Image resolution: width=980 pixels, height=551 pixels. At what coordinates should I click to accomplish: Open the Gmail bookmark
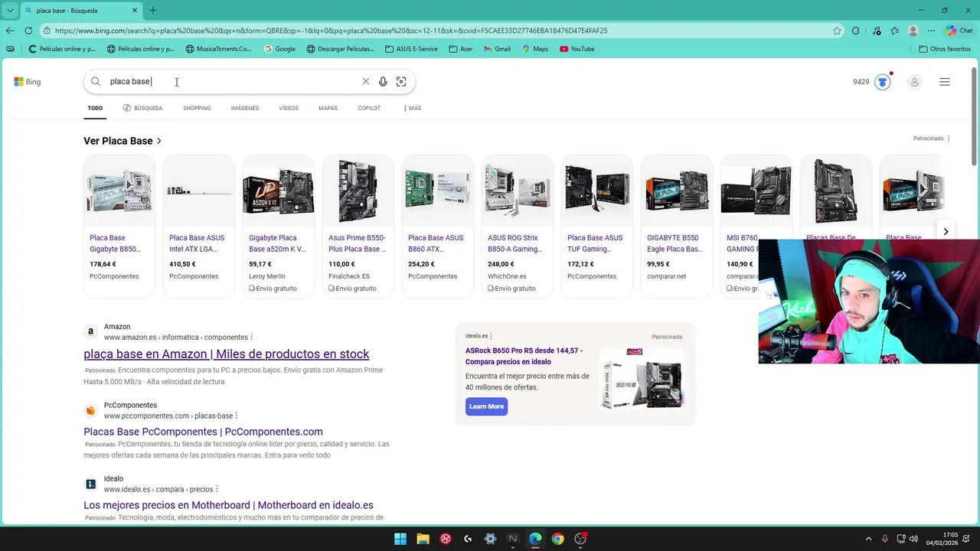click(497, 49)
